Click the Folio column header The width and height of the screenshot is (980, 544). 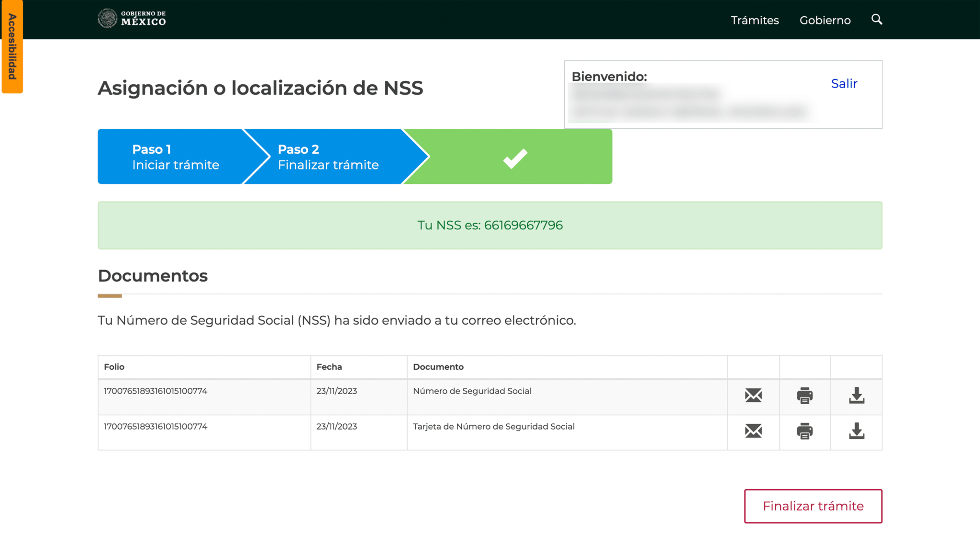(114, 367)
